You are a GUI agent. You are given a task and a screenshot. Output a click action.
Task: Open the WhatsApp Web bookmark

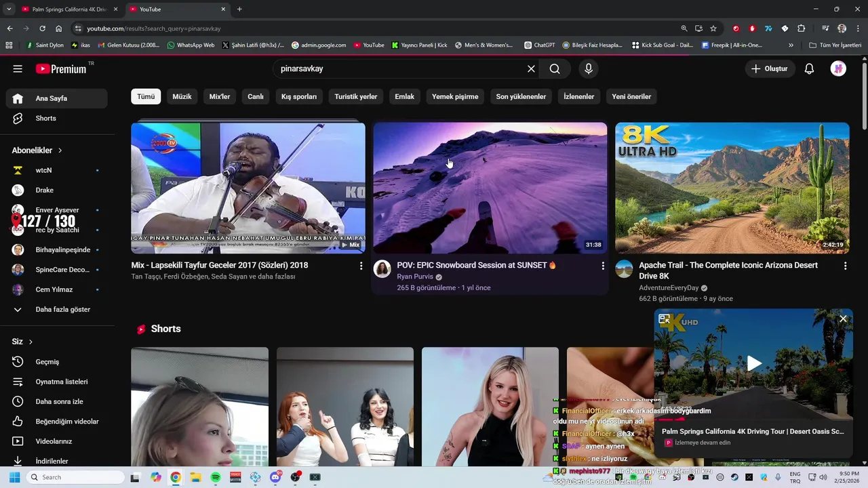coord(191,45)
